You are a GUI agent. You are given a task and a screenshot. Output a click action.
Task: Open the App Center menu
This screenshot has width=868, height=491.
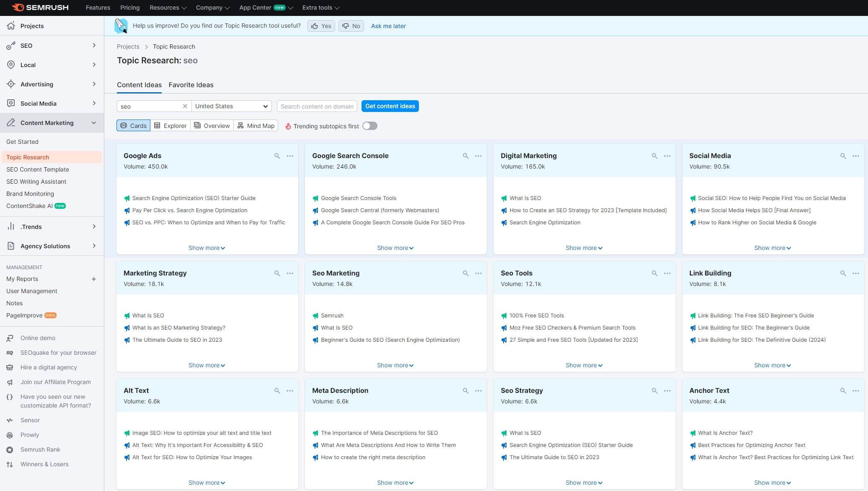(x=266, y=8)
